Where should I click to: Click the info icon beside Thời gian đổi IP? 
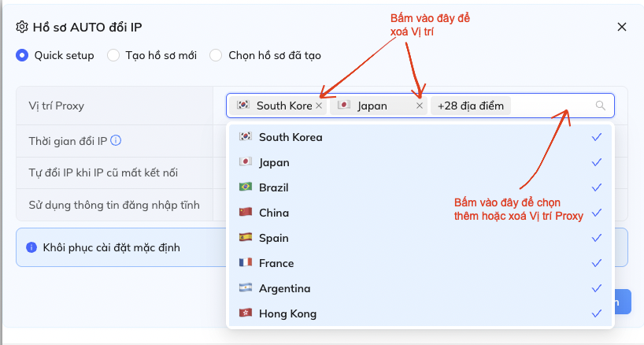click(116, 141)
